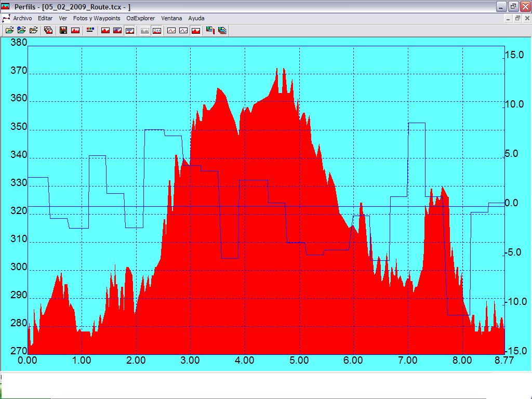Open the Archivo menu
Image resolution: width=532 pixels, height=399 pixels.
click(22, 18)
